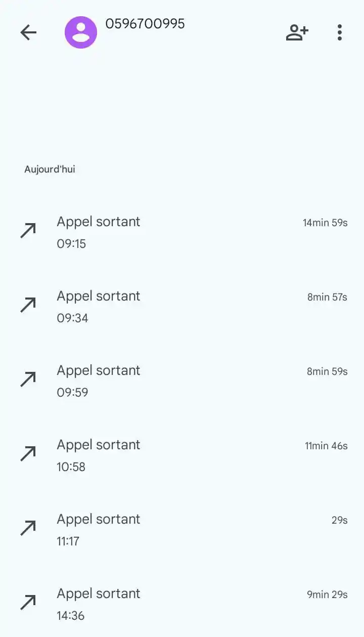This screenshot has height=637, width=364.
Task: Go back using the left arrow
Action: point(28,32)
